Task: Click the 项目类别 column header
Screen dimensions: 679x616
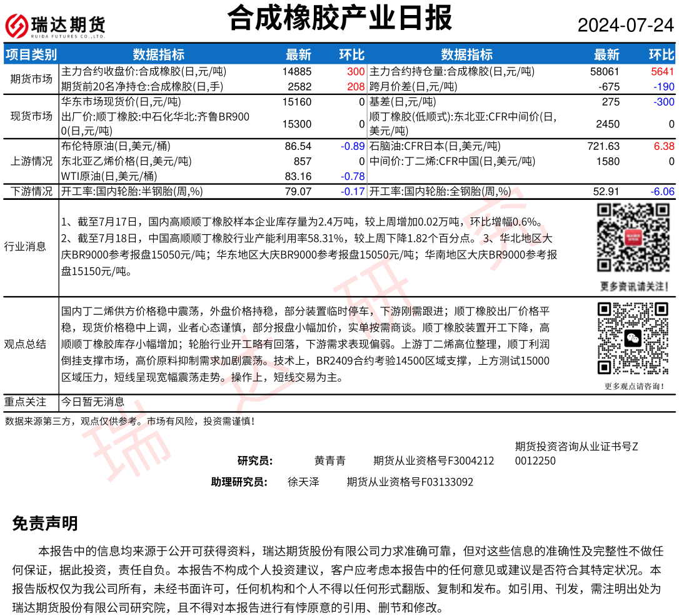Action: (31, 55)
